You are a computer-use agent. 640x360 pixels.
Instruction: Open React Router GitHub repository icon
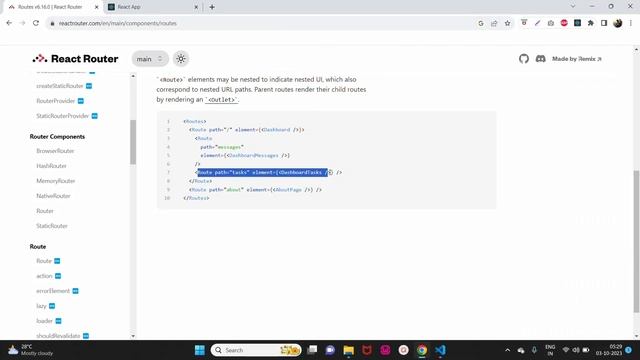click(x=524, y=59)
